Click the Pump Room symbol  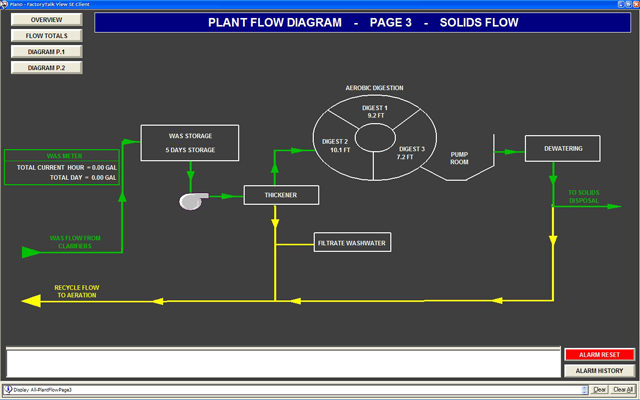(x=459, y=158)
